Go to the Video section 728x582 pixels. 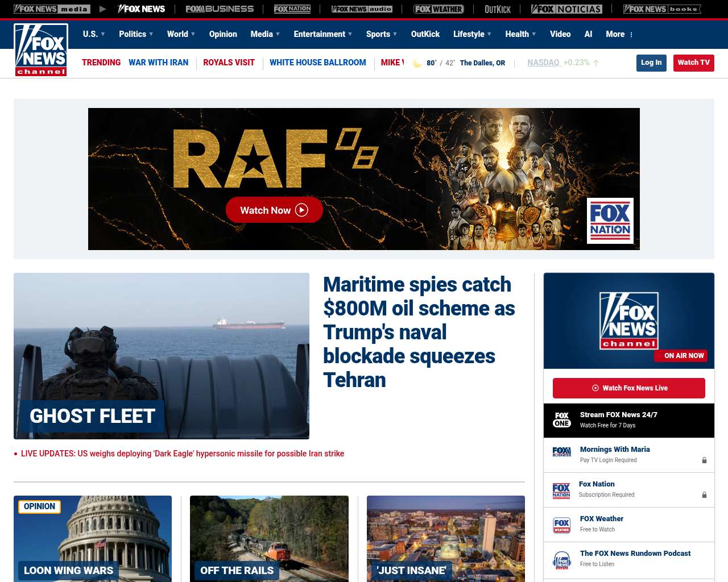point(560,34)
